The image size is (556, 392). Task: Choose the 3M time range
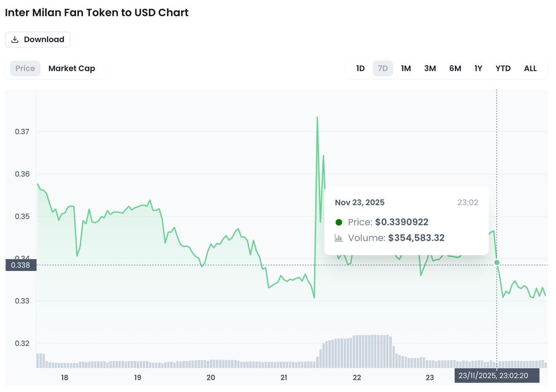pos(430,68)
